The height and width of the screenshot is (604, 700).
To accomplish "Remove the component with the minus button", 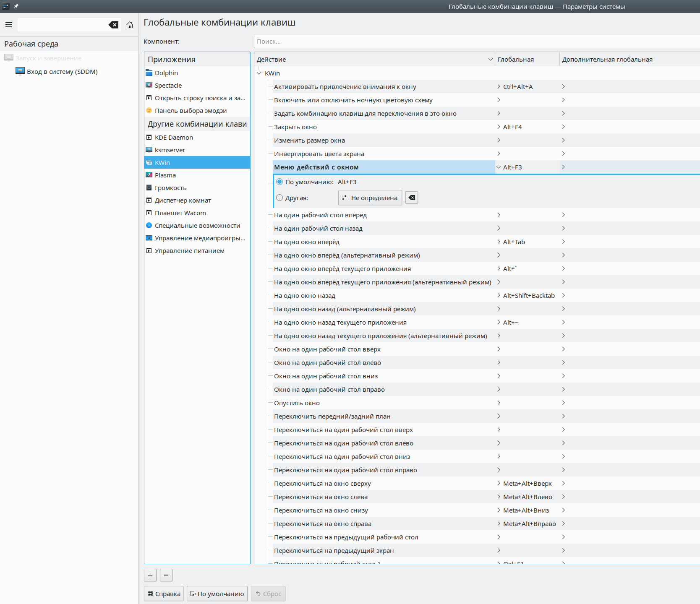I will pyautogui.click(x=166, y=575).
